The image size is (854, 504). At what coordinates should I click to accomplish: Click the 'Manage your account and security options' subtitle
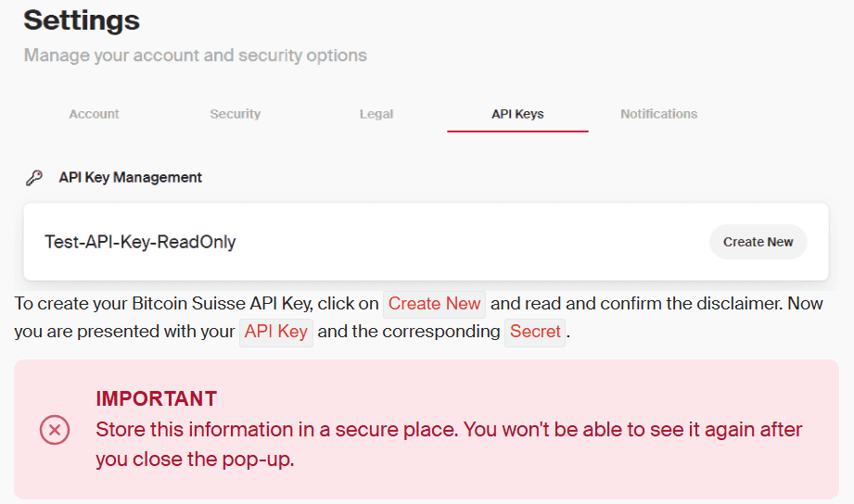195,56
